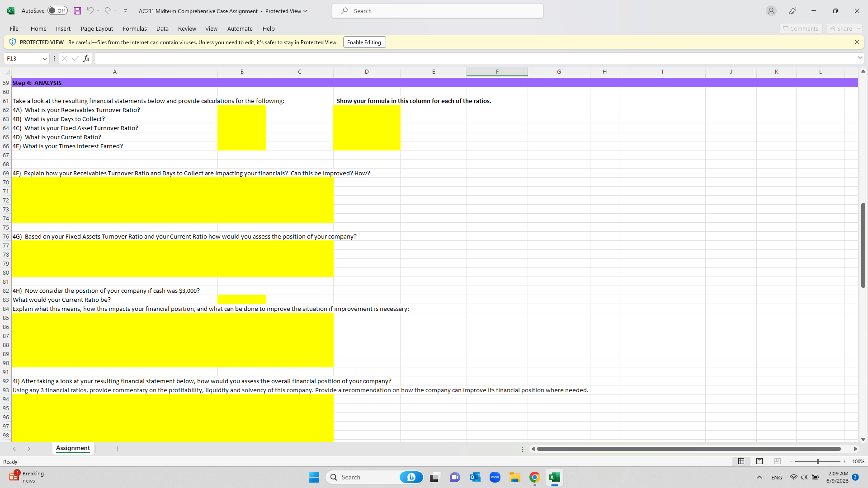Click the Protected View warning link
This screenshot has height=488, width=868.
pos(203,42)
